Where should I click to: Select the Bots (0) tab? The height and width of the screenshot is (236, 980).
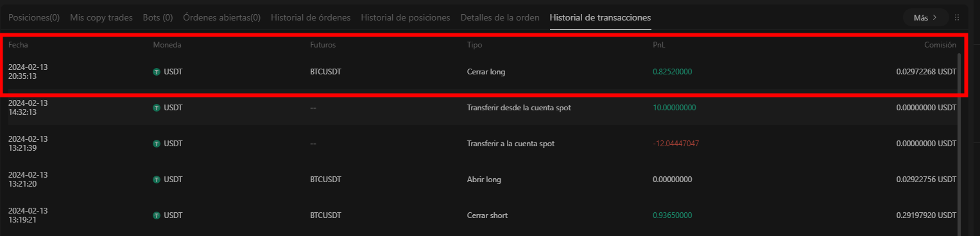(158, 17)
